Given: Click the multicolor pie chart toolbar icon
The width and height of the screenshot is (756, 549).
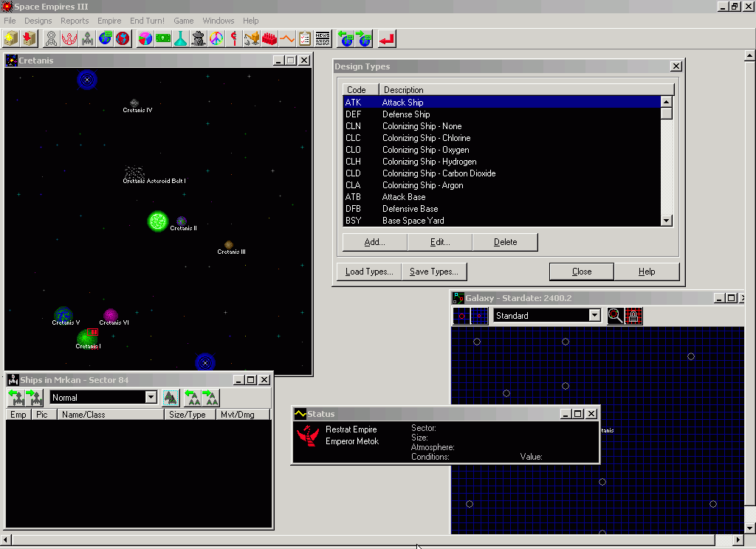Looking at the screenshot, I should (145, 38).
